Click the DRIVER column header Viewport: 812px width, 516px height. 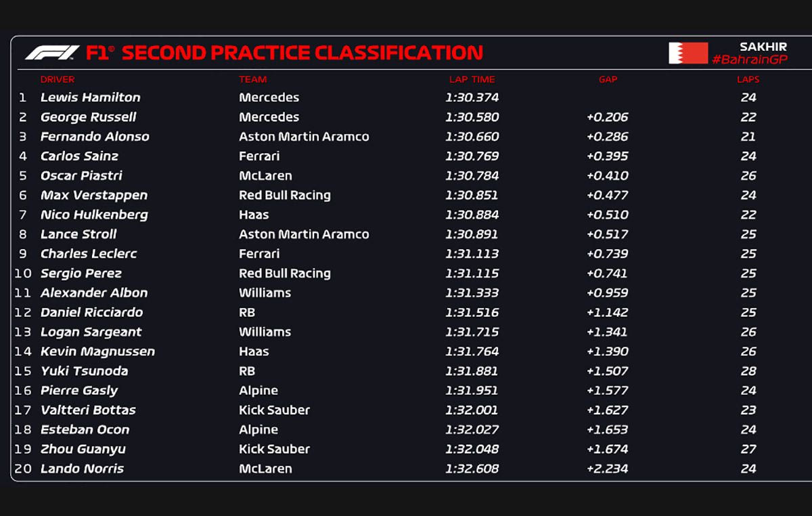click(58, 80)
